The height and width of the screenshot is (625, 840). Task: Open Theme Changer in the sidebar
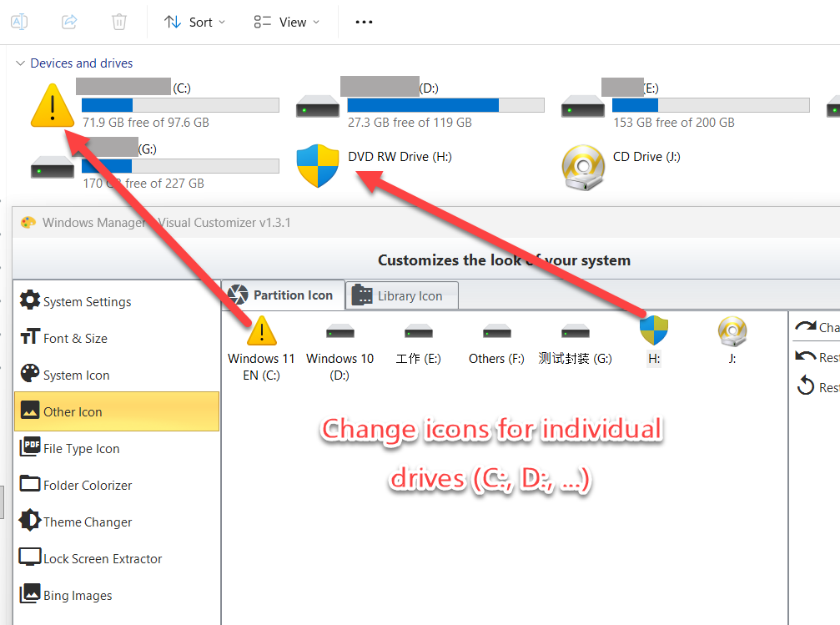(x=117, y=522)
